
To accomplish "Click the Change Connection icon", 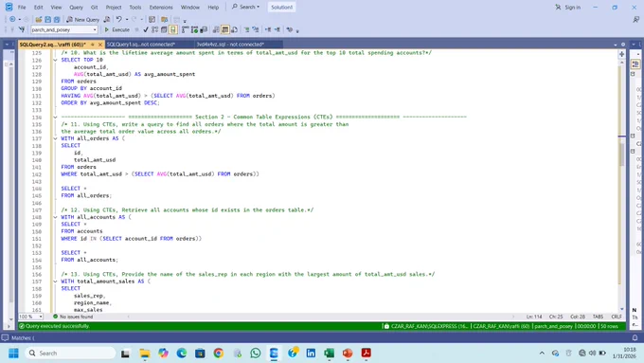I will pyautogui.click(x=22, y=29).
